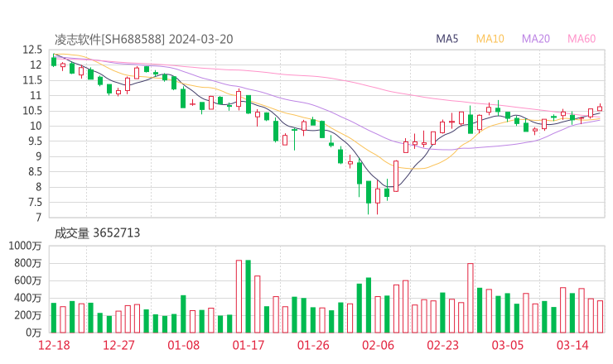The width and height of the screenshot is (613, 364).
Task: Click the 03-05 date label
Action: coord(508,345)
